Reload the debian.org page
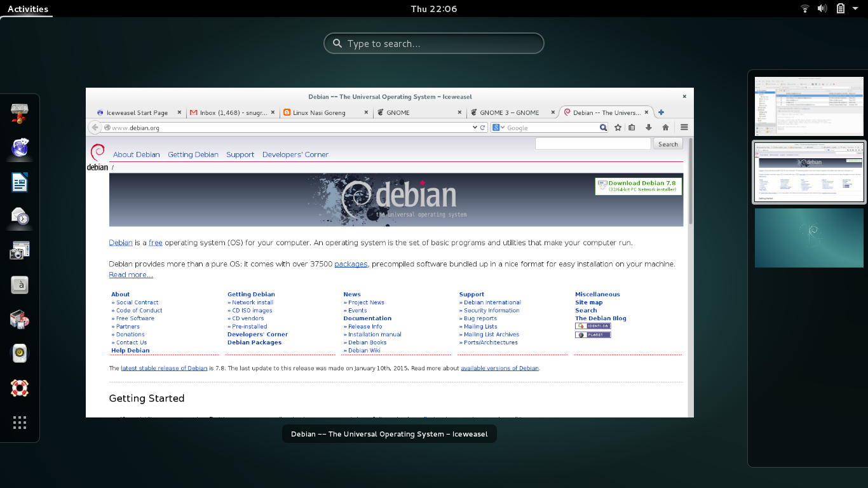The width and height of the screenshot is (868, 488). point(483,128)
